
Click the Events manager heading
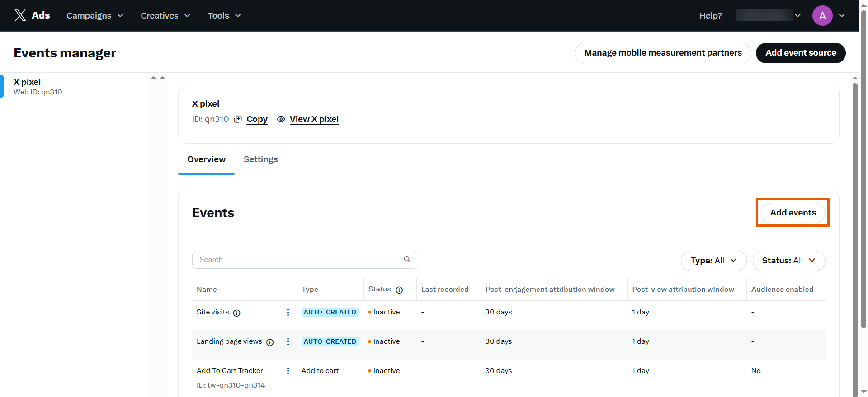65,53
